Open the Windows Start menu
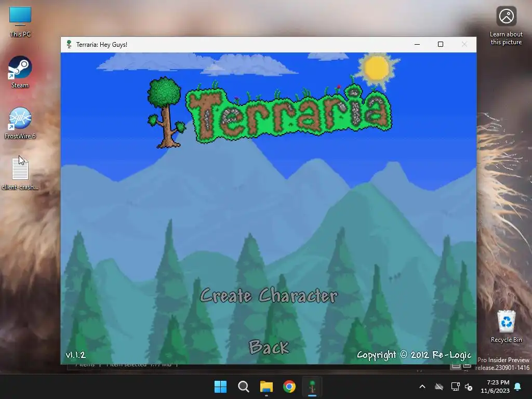The image size is (532, 399). coord(220,387)
